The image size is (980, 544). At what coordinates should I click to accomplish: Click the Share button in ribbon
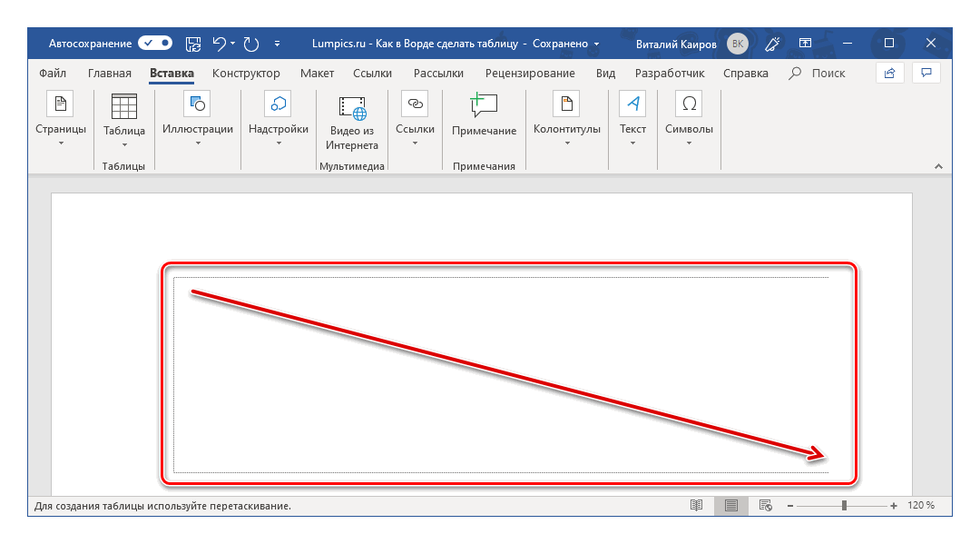889,73
